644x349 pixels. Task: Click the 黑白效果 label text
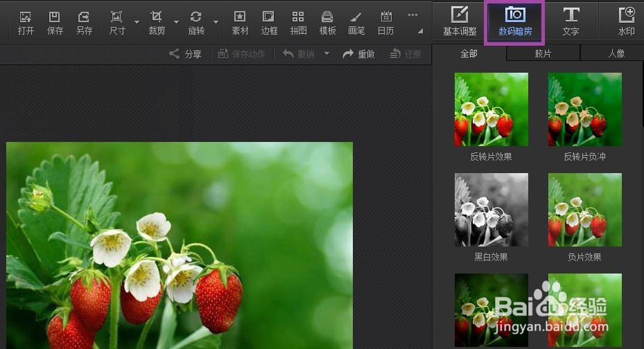click(491, 257)
